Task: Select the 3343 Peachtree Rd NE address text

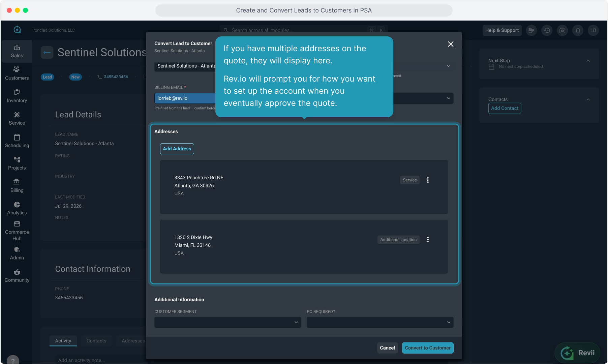Action: 199,178
